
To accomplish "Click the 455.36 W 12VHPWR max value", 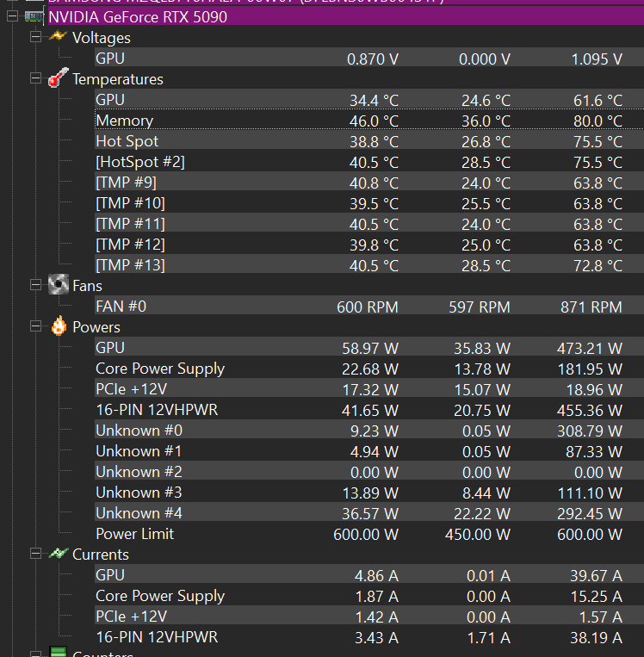I will (590, 411).
